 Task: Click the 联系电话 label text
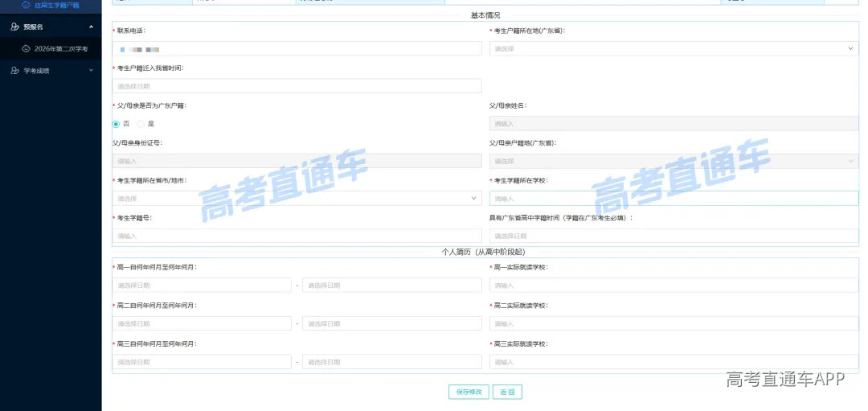(131, 31)
